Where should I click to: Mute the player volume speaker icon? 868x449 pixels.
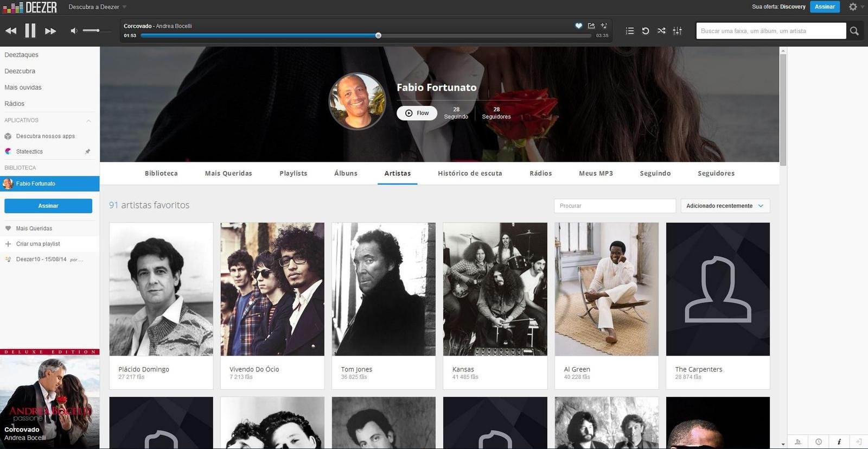click(x=74, y=31)
